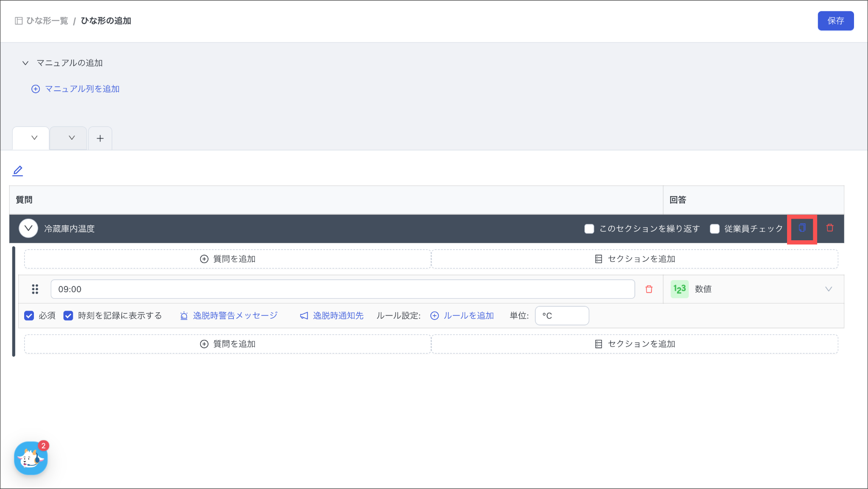
Task: Uncheck 時刻を記録に表示する checkbox
Action: coord(68,316)
